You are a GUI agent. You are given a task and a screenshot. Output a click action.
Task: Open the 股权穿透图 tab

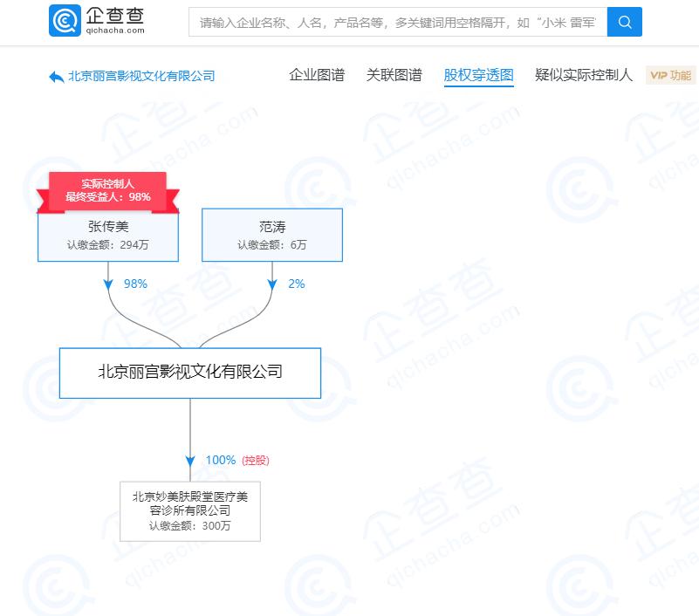[478, 75]
